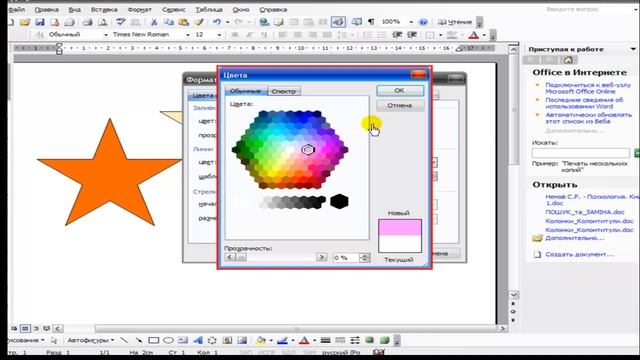Toggle the Drawing toolbar button in the Standard toolbar

(338, 22)
